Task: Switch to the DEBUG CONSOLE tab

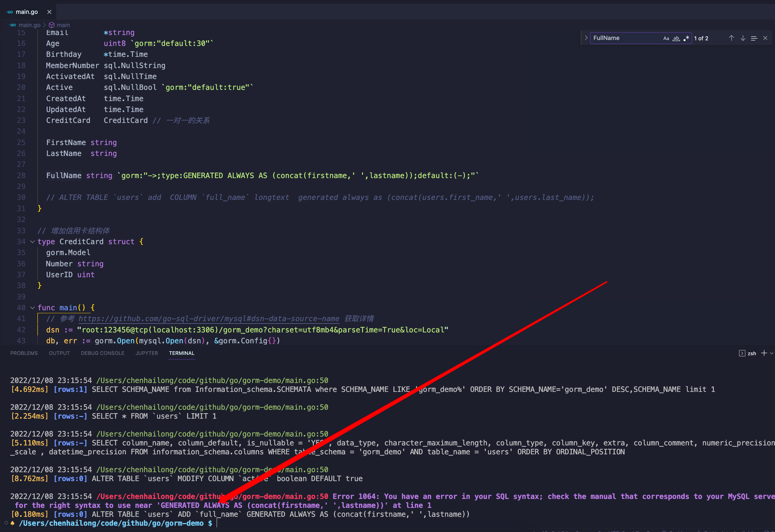Action: (x=102, y=353)
